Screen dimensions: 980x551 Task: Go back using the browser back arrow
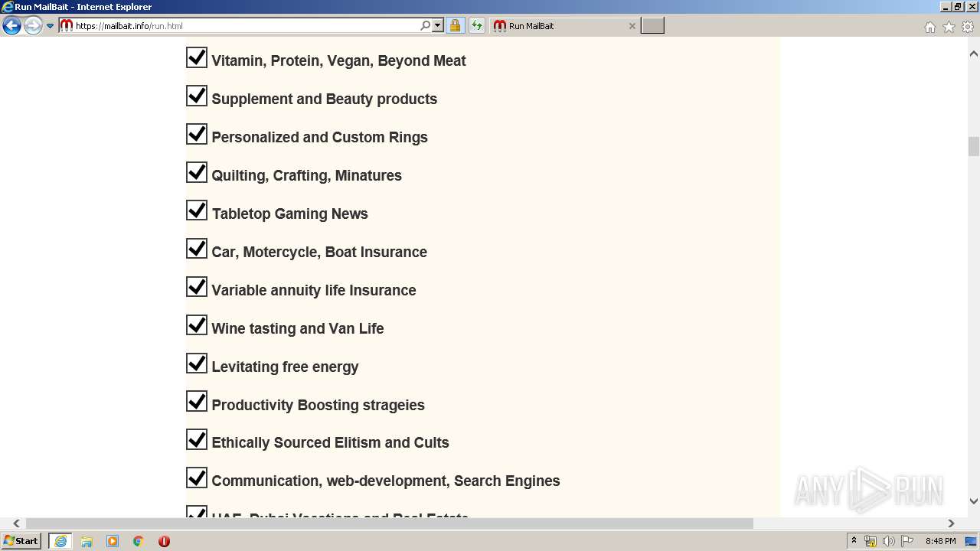[x=11, y=26]
